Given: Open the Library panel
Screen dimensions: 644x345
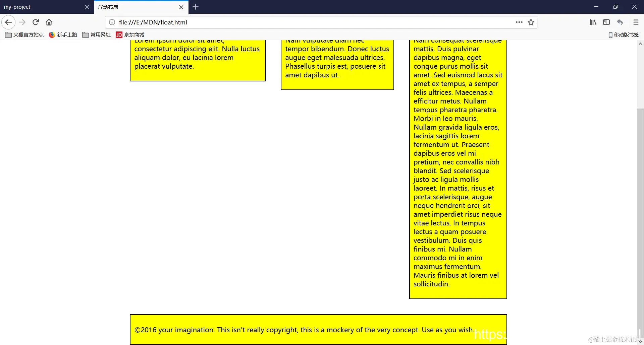Looking at the screenshot, I should click(x=593, y=22).
